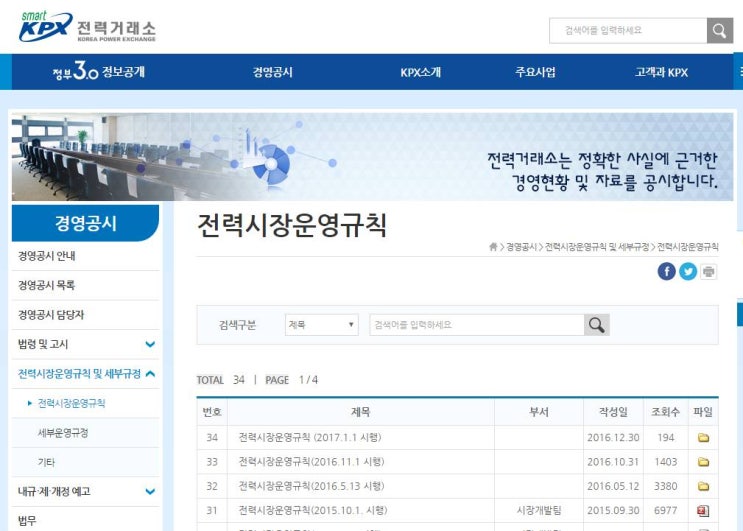Download folder file for post 33
This screenshot has height=531, width=743.
[703, 462]
